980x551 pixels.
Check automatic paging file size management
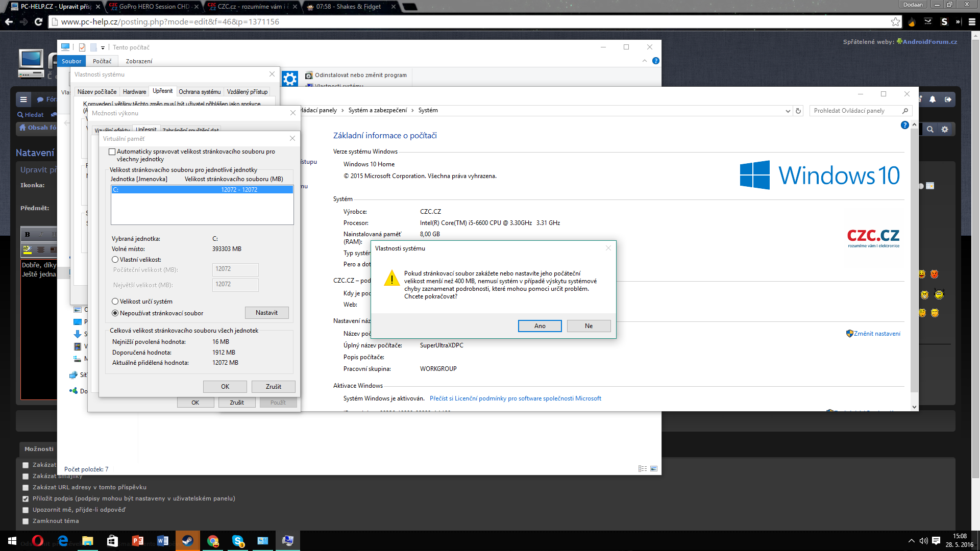click(x=112, y=152)
